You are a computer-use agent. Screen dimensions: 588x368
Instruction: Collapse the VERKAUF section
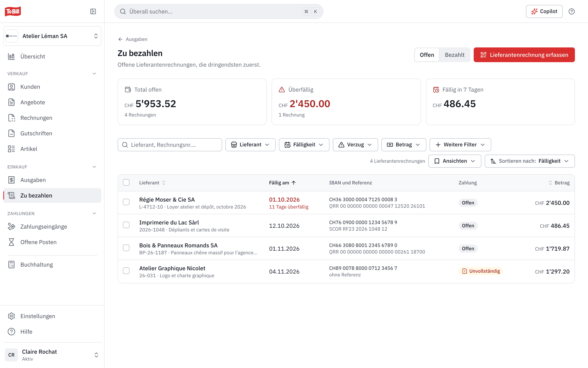click(94, 74)
